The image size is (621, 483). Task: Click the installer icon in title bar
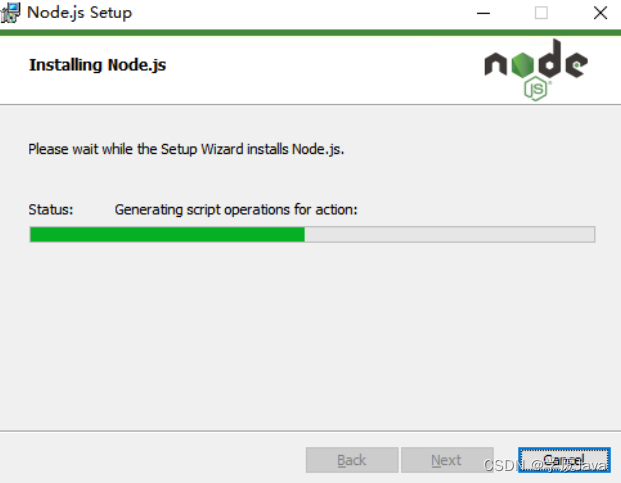(x=10, y=12)
